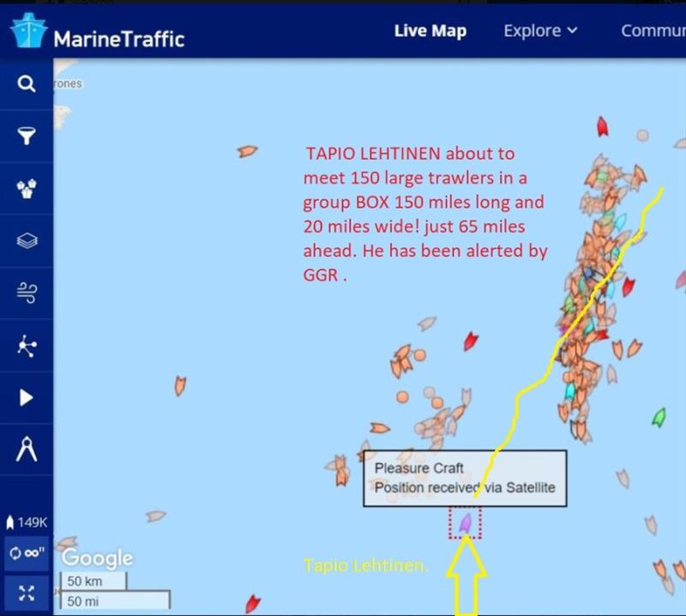Switch to the Live Map tab

point(430,31)
